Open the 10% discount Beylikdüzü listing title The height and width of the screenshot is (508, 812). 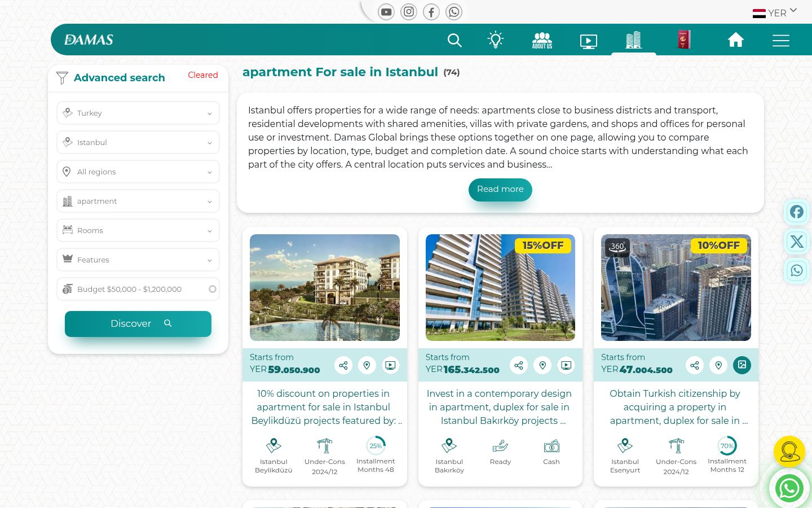tap(325, 407)
